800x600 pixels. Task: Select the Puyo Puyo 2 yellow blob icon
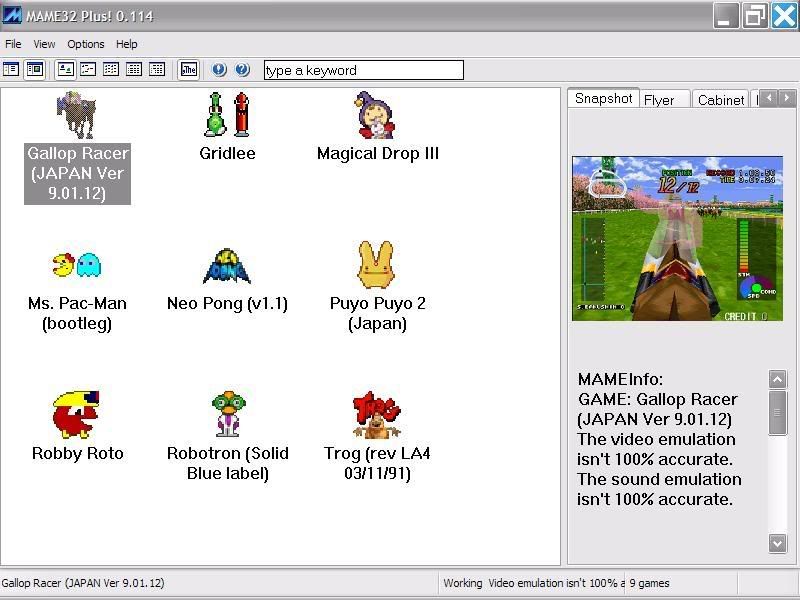click(x=376, y=265)
